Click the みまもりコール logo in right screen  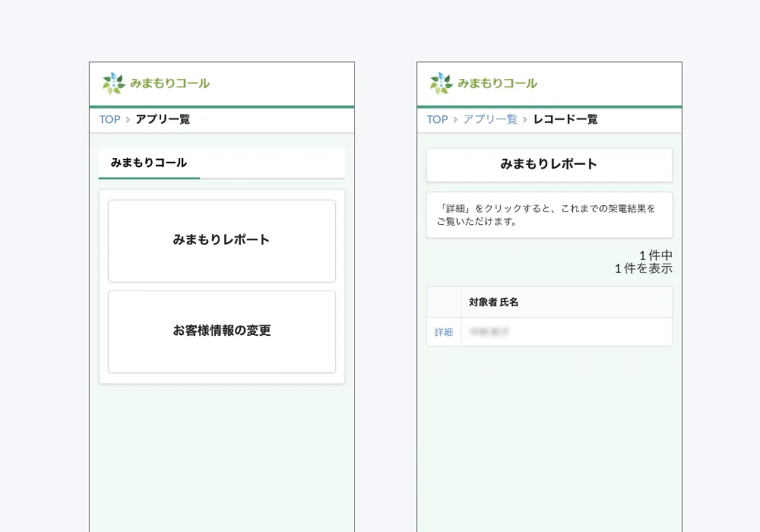pyautogui.click(x=483, y=84)
